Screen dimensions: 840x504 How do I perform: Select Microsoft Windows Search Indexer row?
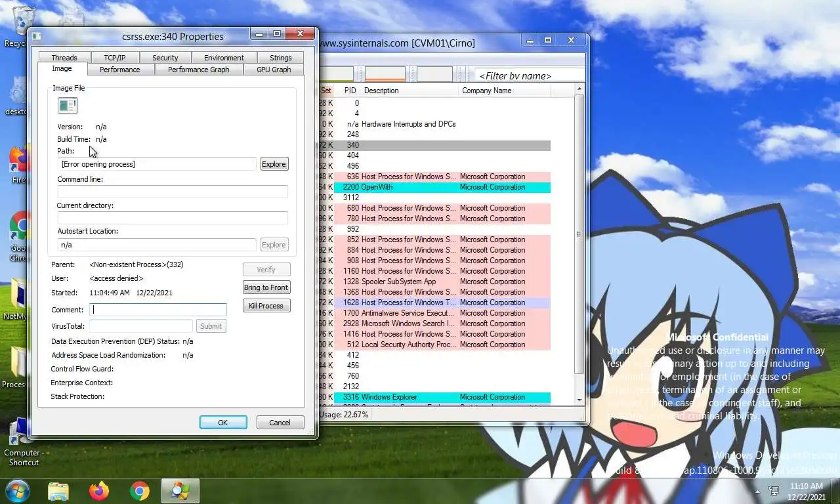pyautogui.click(x=435, y=324)
